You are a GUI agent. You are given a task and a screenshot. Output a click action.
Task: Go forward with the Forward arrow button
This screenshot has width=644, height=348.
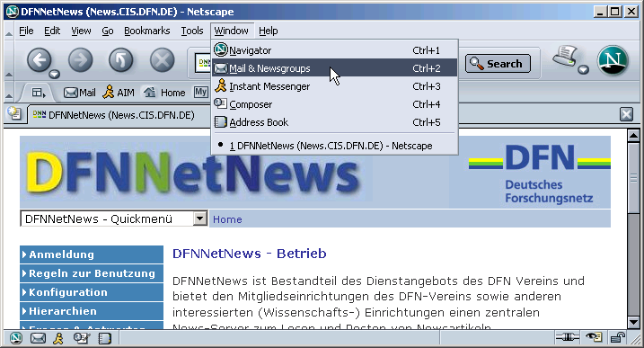pos(80,60)
